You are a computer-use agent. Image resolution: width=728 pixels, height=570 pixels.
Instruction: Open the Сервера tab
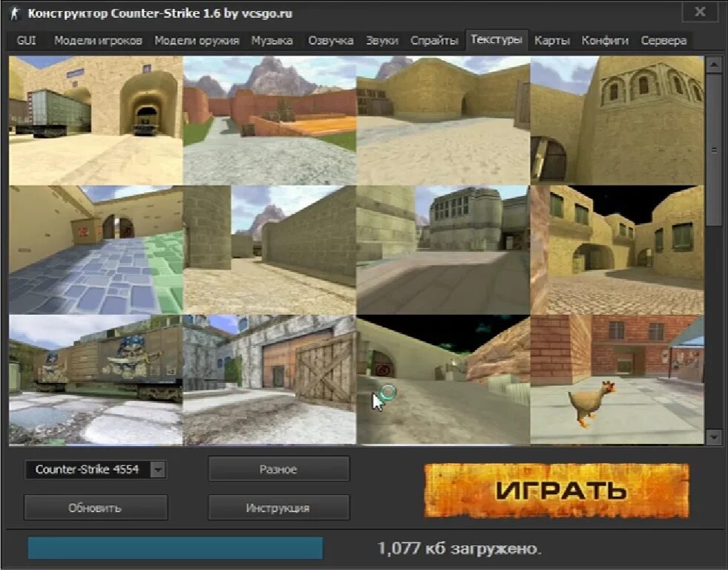click(663, 40)
